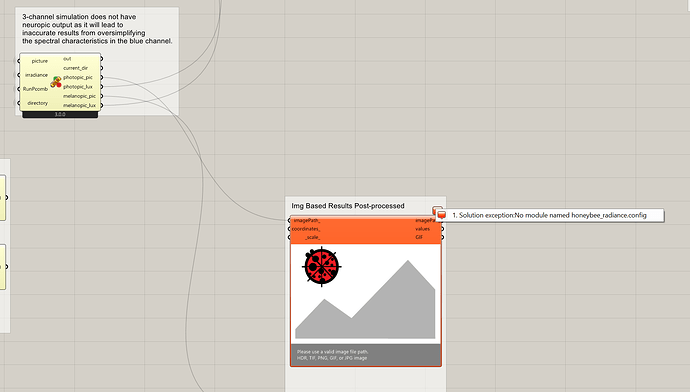
Task: Select the 'current_dir' output parameter
Action: point(75,68)
